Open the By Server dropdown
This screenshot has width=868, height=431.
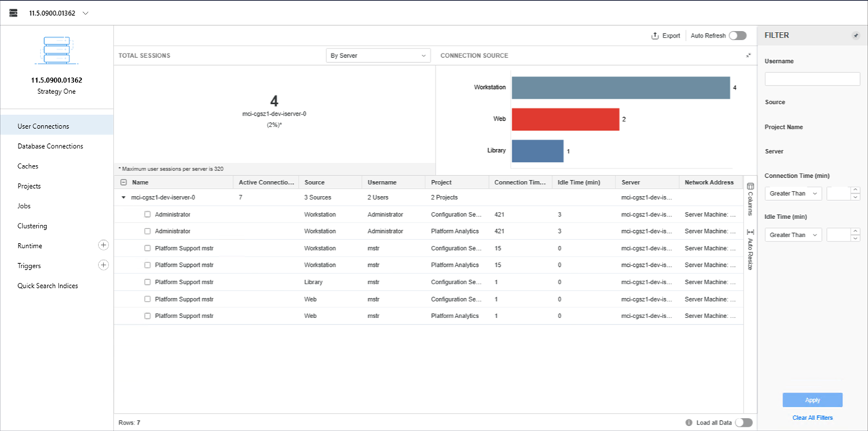click(x=378, y=56)
